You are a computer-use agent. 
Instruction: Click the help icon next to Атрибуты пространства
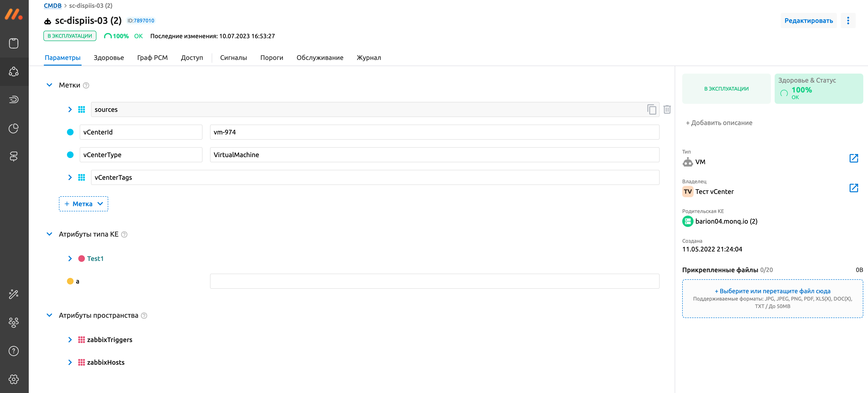(144, 315)
